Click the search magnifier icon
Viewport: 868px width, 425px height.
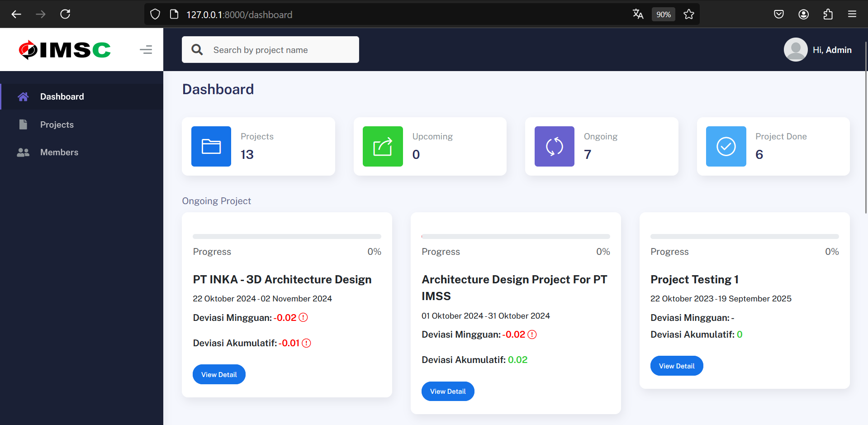[x=197, y=50]
